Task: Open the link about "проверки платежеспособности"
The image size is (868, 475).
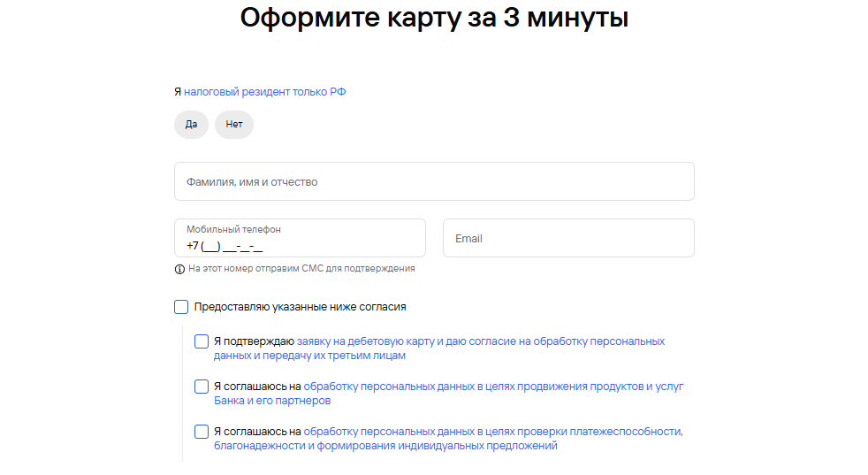Action: [x=493, y=432]
